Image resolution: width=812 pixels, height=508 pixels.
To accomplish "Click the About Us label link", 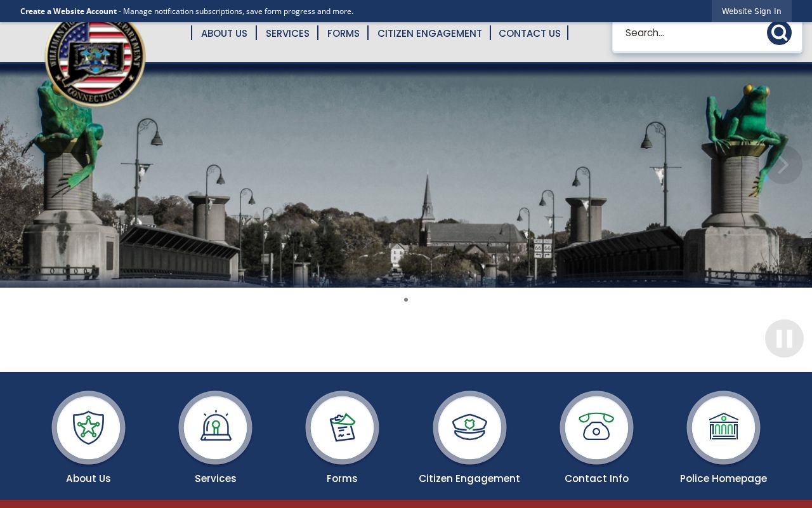I will coord(88,479).
